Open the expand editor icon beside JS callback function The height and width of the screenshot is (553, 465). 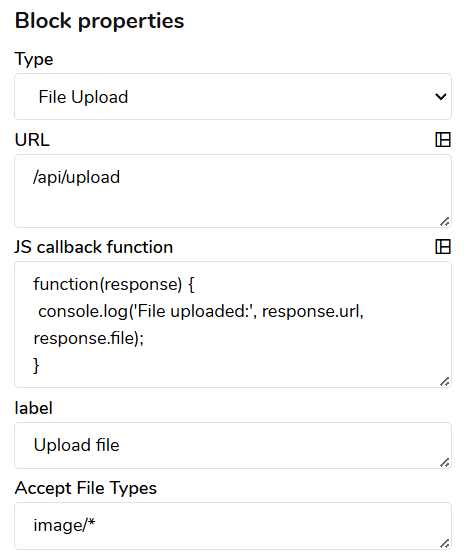(x=443, y=247)
